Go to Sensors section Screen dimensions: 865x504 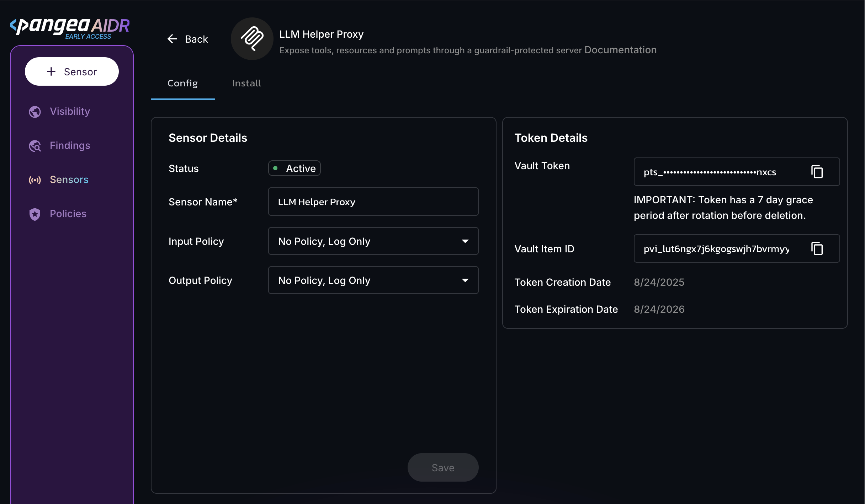click(x=59, y=179)
